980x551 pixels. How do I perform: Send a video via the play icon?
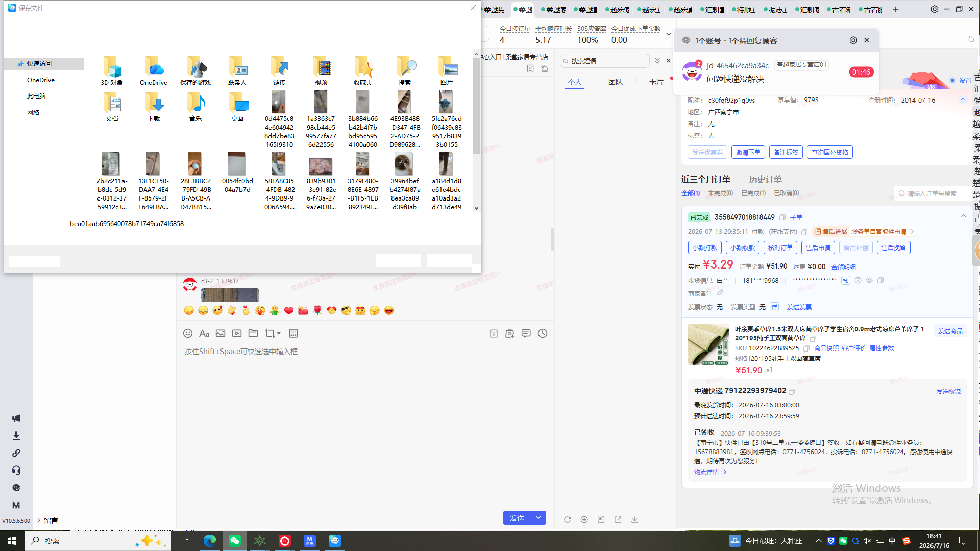coord(237,333)
